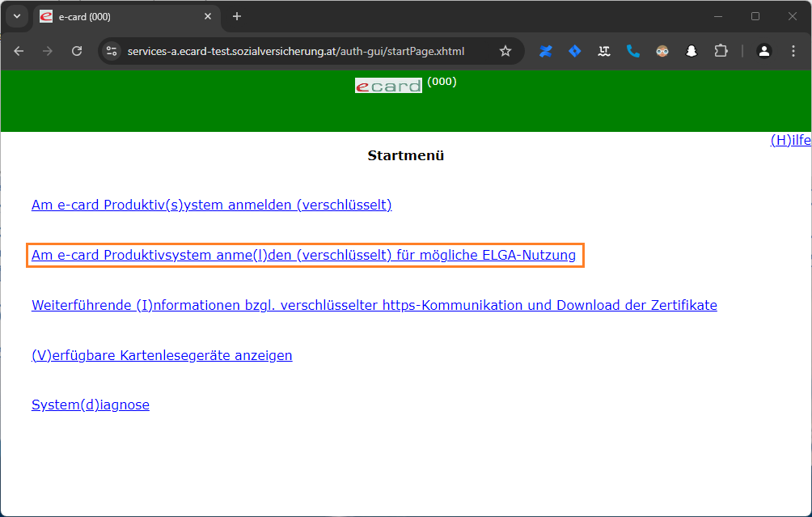
Task: Open the blue phone extension
Action: click(633, 51)
